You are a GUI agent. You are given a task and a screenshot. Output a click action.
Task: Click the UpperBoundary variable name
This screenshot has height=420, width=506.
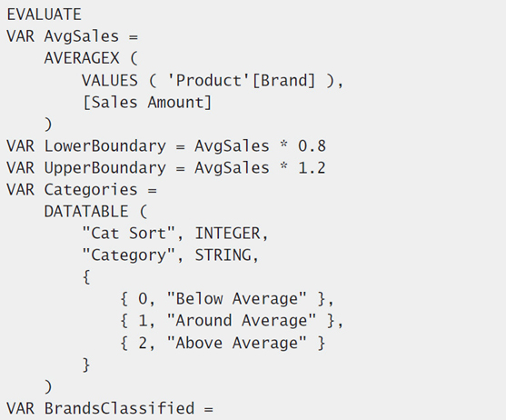click(x=105, y=168)
